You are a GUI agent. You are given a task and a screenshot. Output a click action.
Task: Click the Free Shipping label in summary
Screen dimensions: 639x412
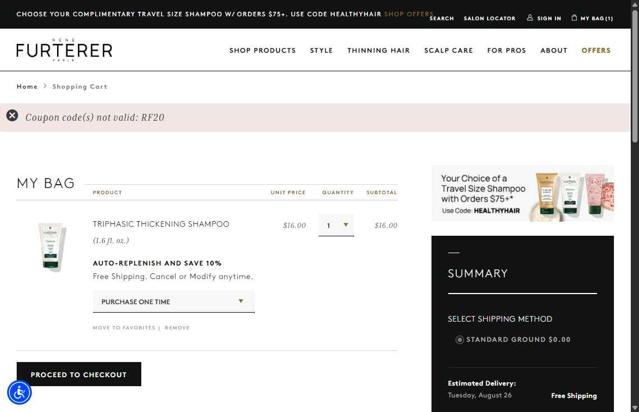(574, 396)
